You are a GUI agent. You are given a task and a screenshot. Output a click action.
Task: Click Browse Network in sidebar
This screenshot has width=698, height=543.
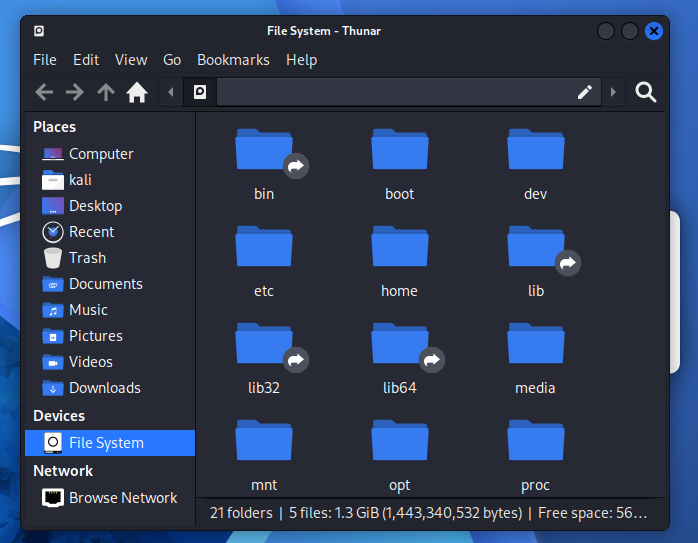click(x=110, y=498)
